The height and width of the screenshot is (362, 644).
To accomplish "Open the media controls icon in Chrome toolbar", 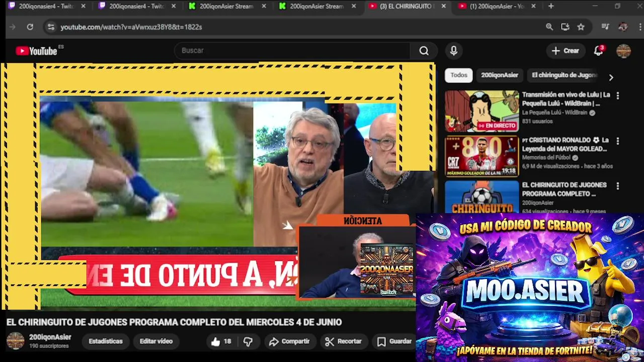I will [x=605, y=27].
